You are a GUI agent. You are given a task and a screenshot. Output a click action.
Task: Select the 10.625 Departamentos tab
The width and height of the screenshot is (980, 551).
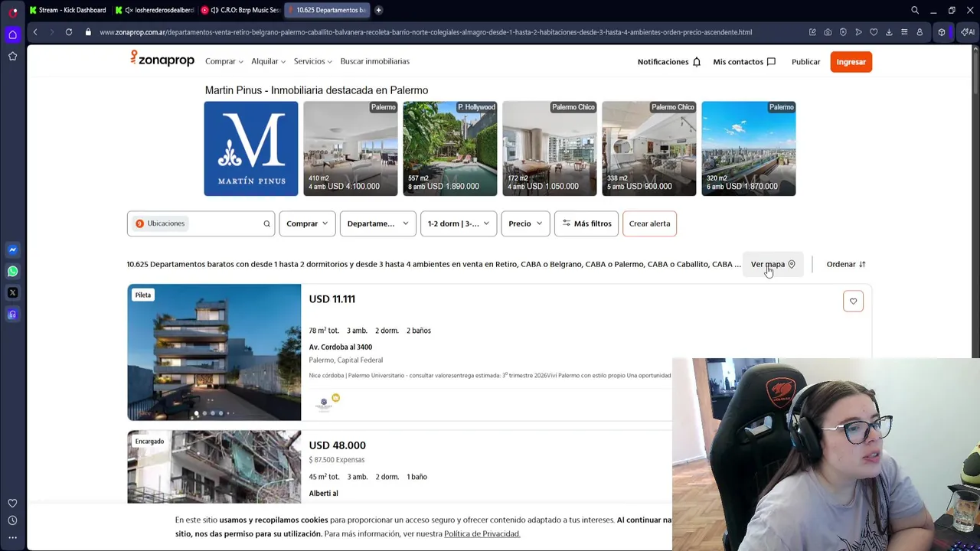(327, 10)
